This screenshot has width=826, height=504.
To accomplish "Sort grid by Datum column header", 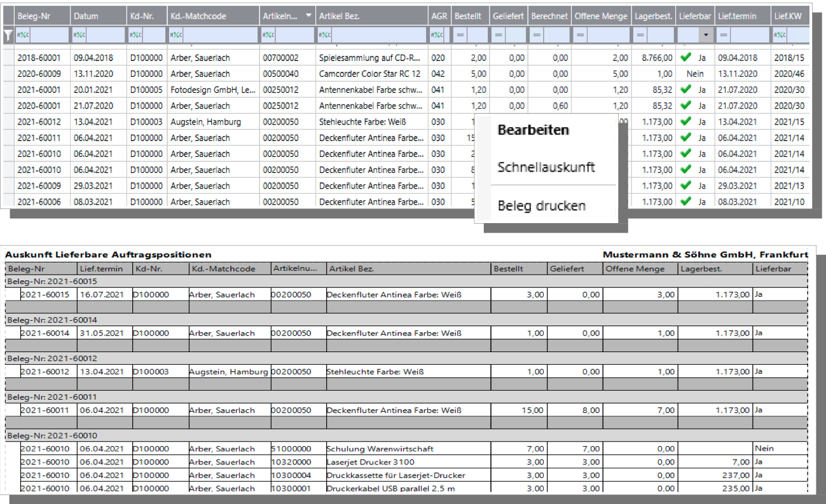I will click(98, 16).
